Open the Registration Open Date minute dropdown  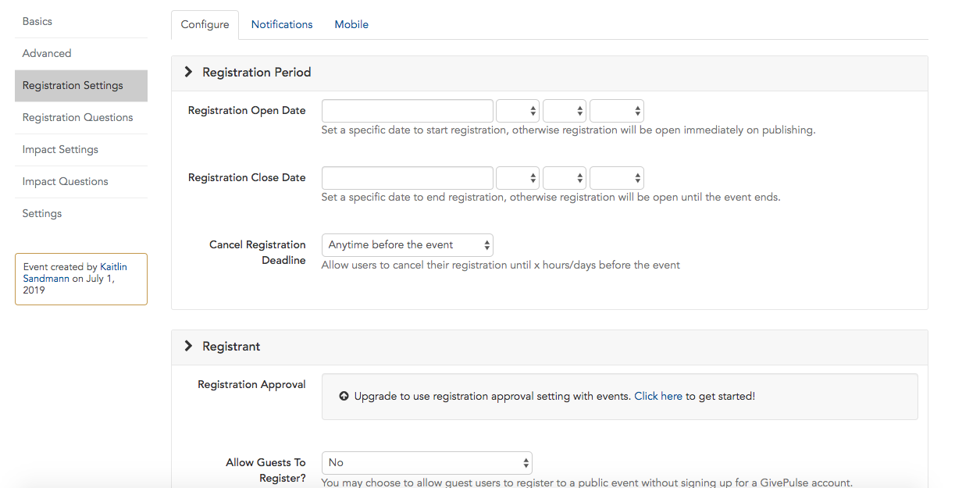coord(565,111)
